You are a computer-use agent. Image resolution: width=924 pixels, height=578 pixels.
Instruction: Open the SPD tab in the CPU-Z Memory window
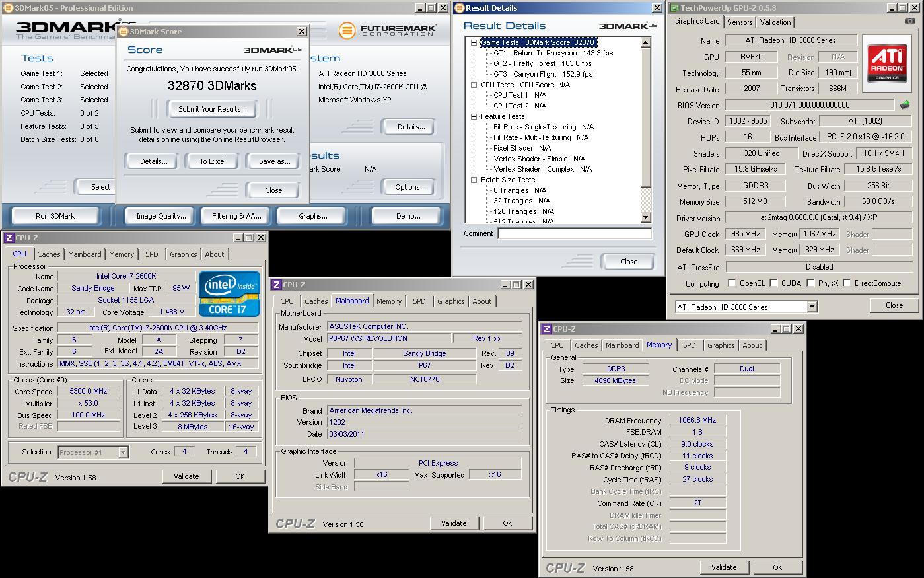pyautogui.click(x=689, y=345)
